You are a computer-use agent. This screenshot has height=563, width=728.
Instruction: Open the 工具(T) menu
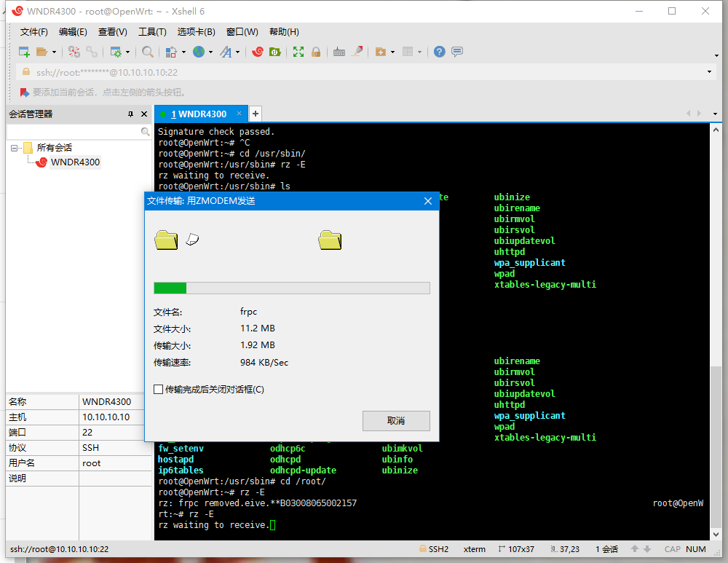pyautogui.click(x=152, y=32)
